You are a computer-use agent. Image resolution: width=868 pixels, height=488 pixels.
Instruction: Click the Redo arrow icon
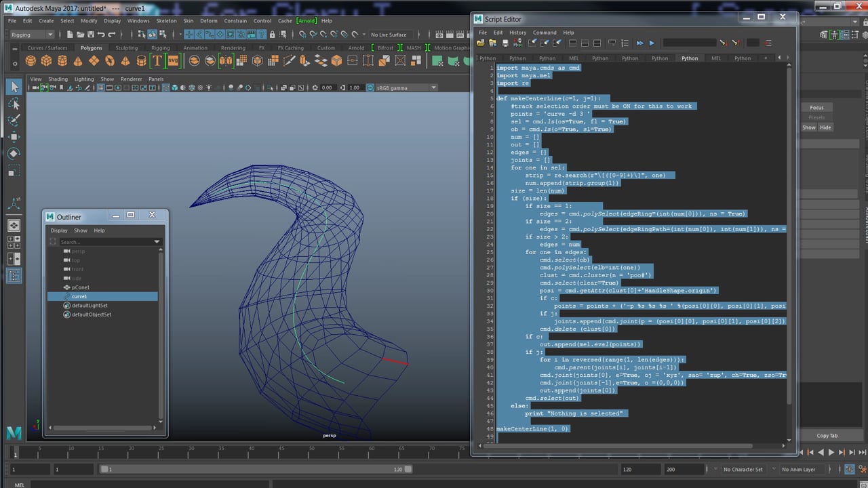pos(111,35)
